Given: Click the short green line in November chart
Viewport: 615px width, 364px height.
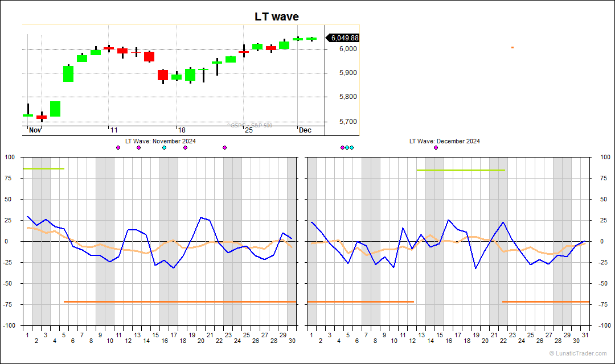Looking at the screenshot, I should 43,168.
